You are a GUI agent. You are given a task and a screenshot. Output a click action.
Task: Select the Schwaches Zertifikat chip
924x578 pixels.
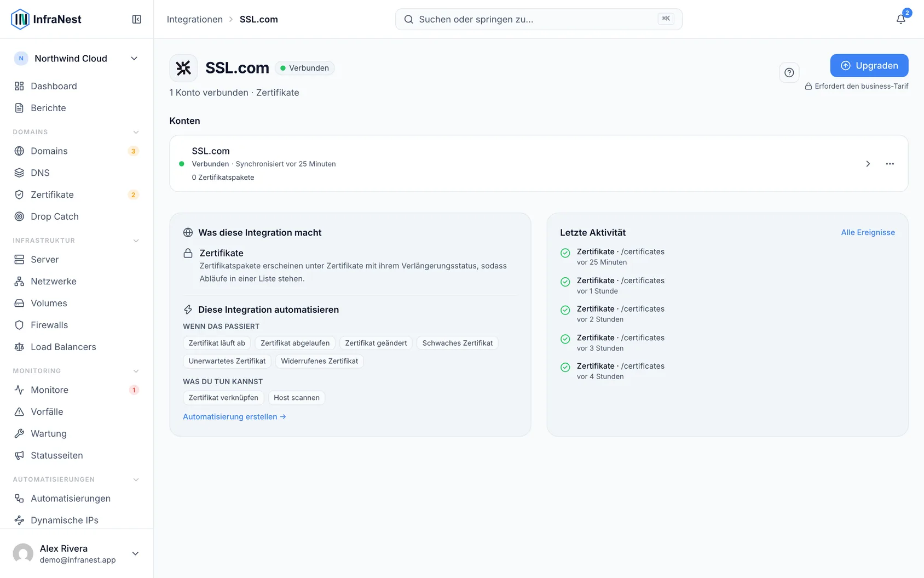458,343
